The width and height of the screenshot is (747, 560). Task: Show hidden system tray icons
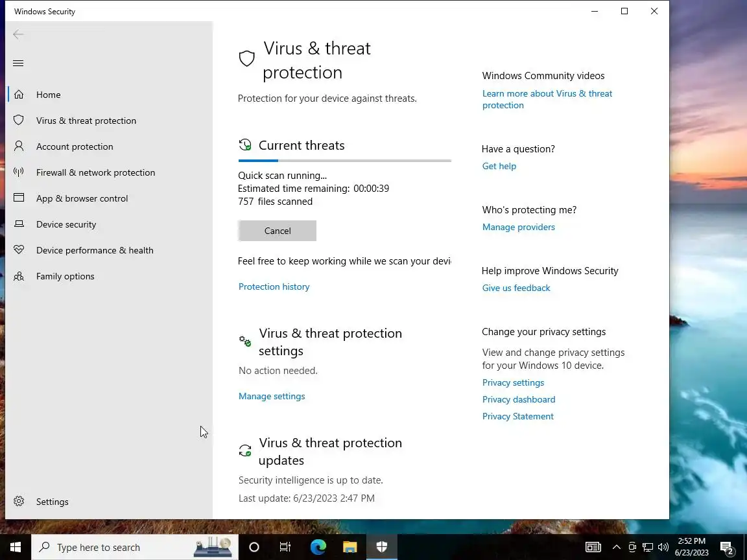coord(616,547)
